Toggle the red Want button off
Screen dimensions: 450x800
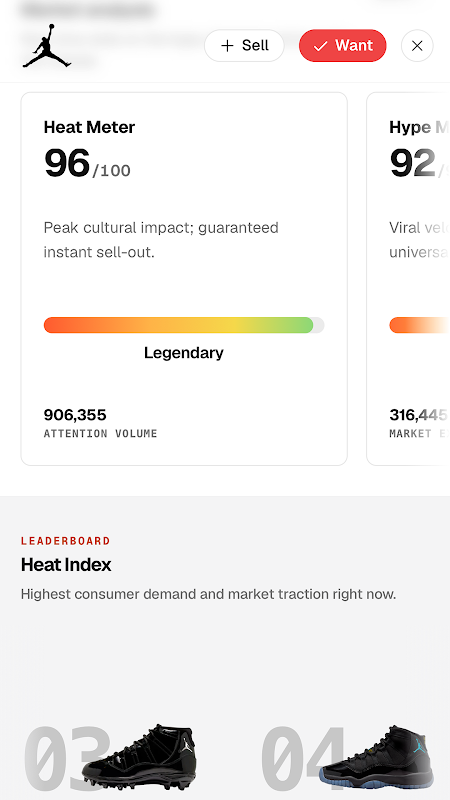click(342, 45)
